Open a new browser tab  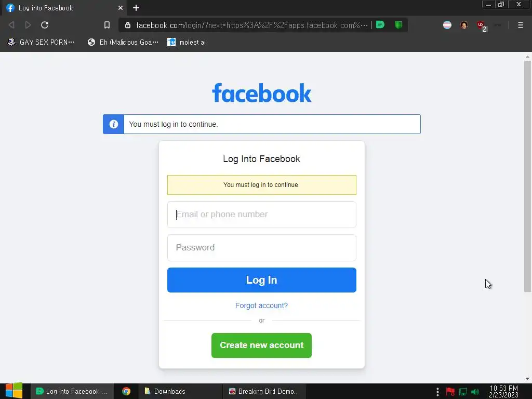point(136,8)
